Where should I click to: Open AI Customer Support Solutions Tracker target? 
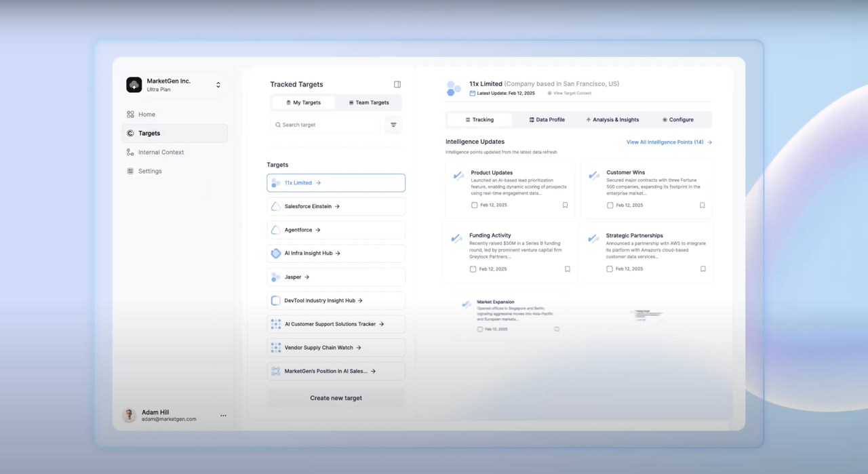point(336,324)
